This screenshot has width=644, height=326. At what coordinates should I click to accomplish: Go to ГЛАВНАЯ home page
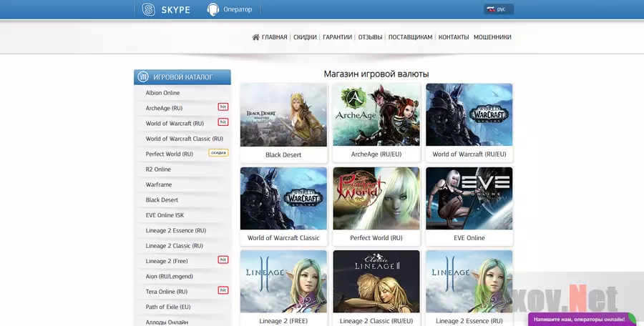coord(274,37)
